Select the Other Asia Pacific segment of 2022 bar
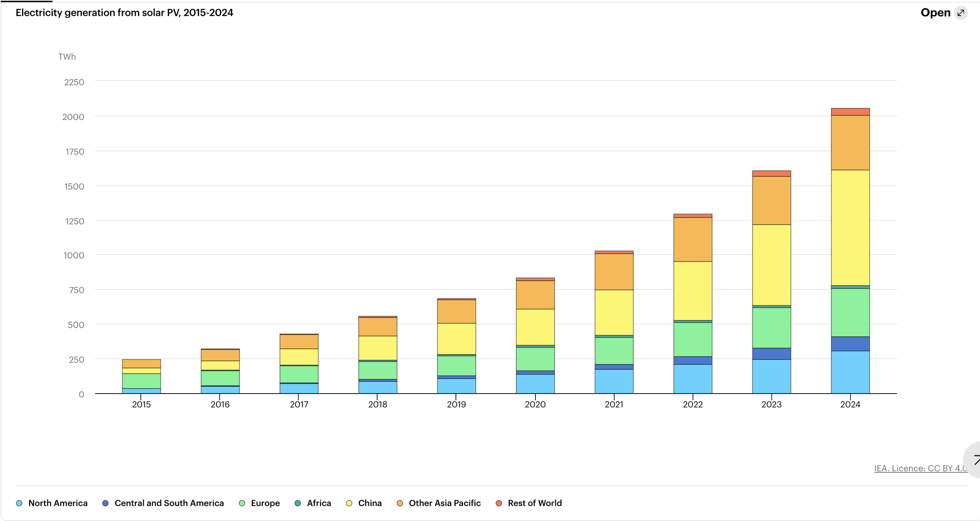Screen dimensions: 980x521 [x=693, y=240]
